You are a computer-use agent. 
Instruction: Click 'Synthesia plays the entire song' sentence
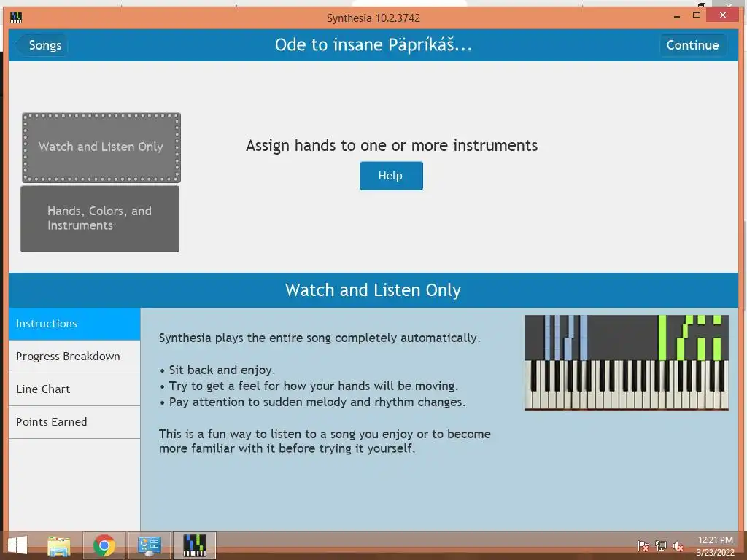[x=320, y=338]
